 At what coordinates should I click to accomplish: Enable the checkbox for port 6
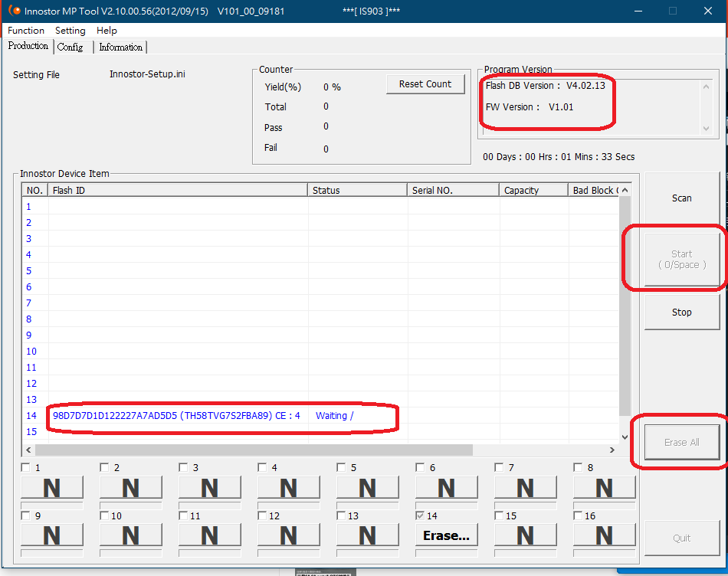pyautogui.click(x=420, y=467)
